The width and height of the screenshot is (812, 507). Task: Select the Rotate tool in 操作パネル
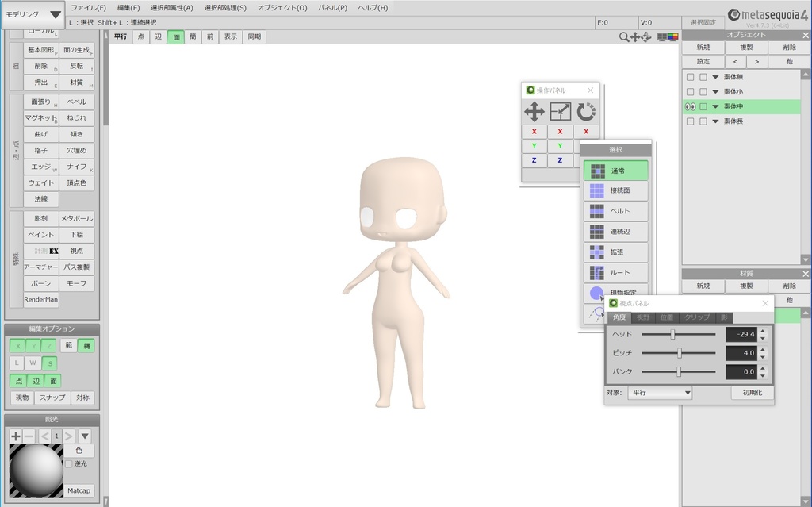586,111
